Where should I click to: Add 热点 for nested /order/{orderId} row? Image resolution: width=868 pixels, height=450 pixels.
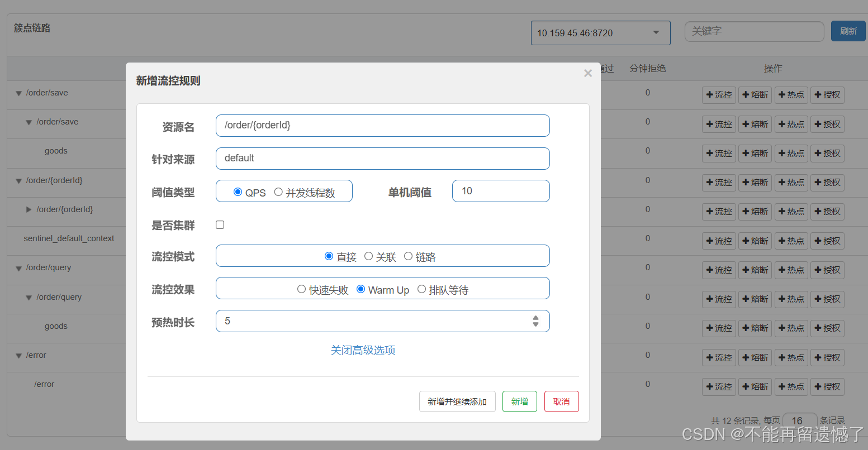click(x=791, y=212)
